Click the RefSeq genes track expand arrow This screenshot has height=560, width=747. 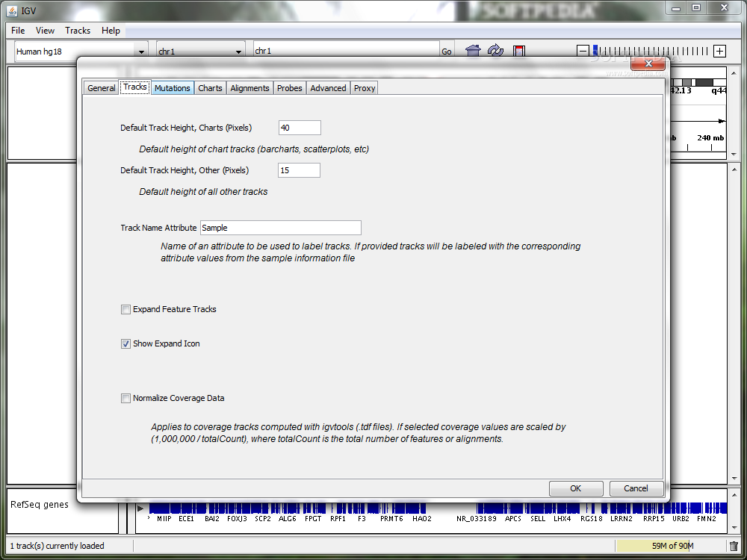click(140, 508)
